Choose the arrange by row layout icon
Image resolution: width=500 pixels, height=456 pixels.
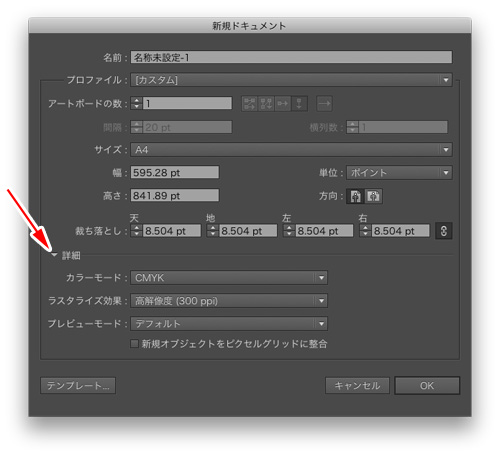[283, 103]
